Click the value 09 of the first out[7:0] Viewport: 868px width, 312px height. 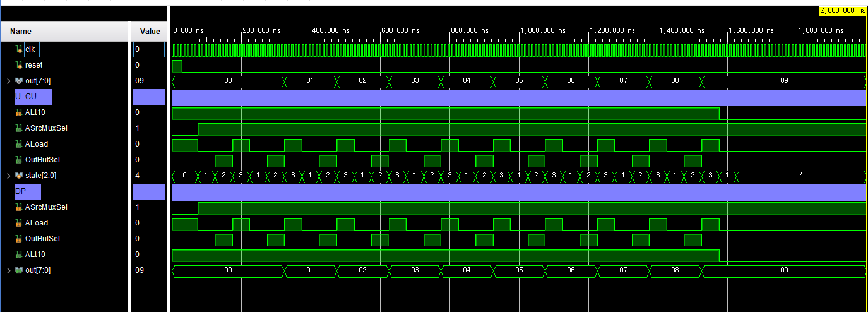(140, 81)
